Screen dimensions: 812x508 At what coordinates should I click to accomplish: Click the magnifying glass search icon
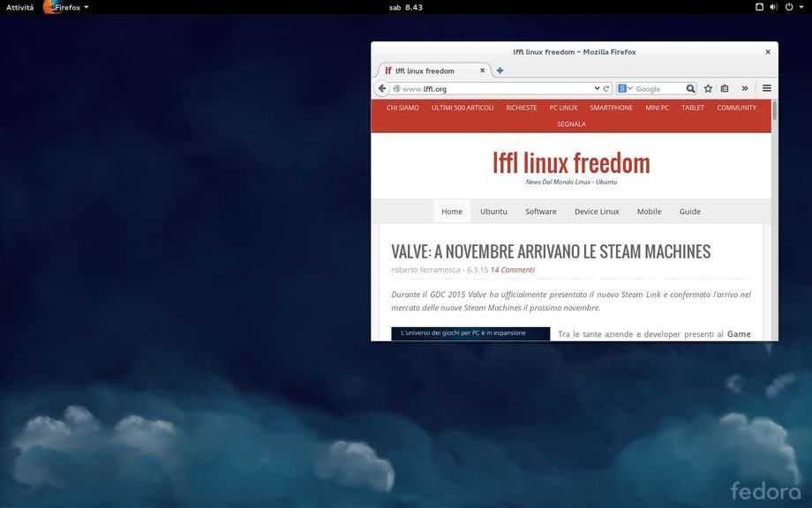[690, 88]
